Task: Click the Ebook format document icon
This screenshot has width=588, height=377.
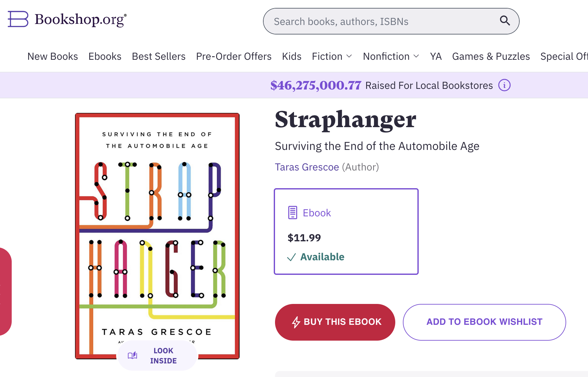Action: point(292,213)
